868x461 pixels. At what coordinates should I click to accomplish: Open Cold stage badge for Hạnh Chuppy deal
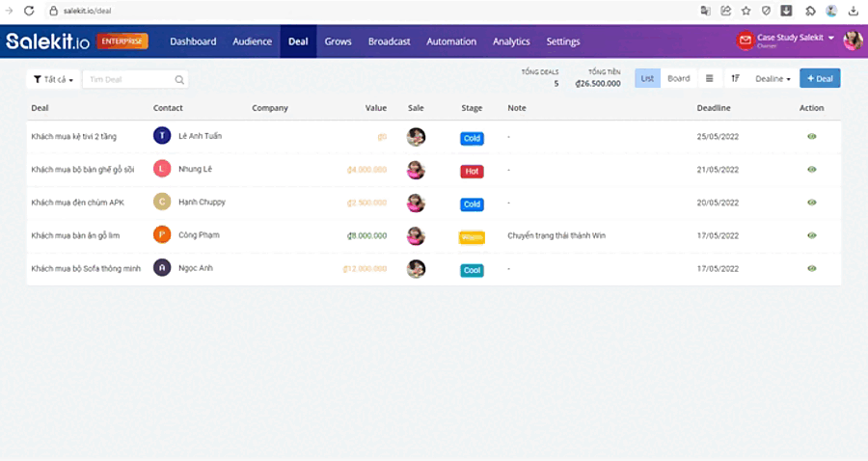click(472, 204)
